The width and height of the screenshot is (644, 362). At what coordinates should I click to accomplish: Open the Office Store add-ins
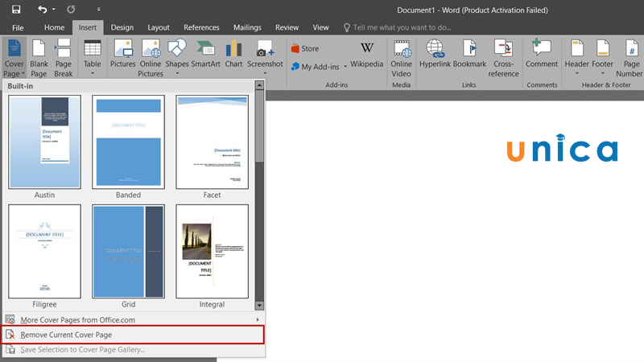tap(305, 48)
